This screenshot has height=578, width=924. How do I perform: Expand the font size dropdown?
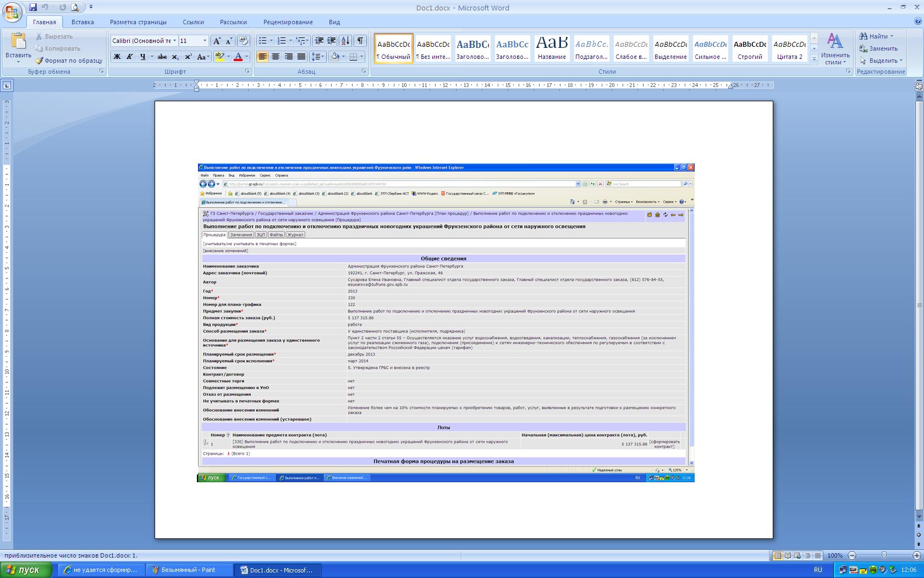pyautogui.click(x=205, y=41)
